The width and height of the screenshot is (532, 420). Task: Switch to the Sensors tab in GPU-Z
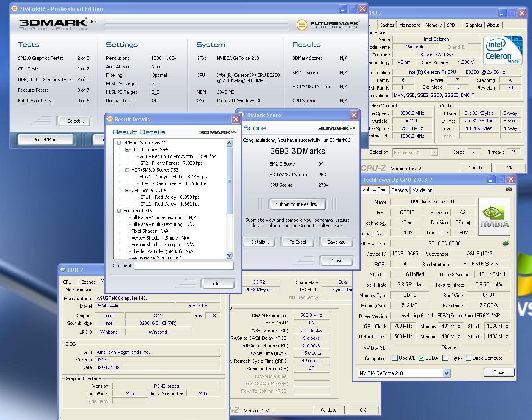point(400,190)
